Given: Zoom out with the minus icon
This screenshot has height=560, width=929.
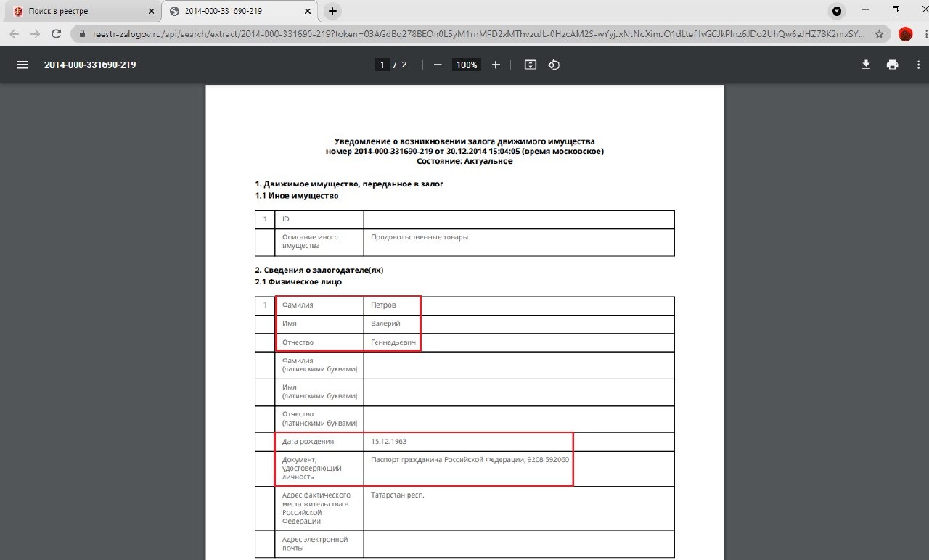Looking at the screenshot, I should [438, 65].
